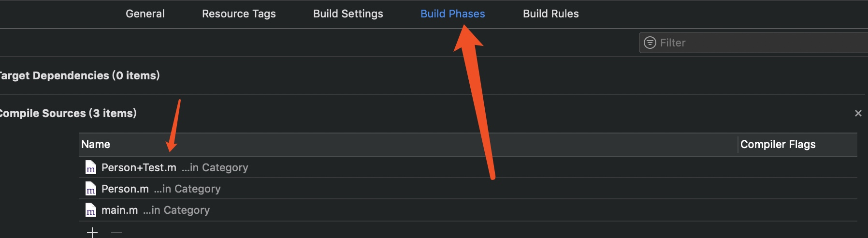Select the Person+Test.m source row
Viewport: 868px width, 238px height.
468,167
